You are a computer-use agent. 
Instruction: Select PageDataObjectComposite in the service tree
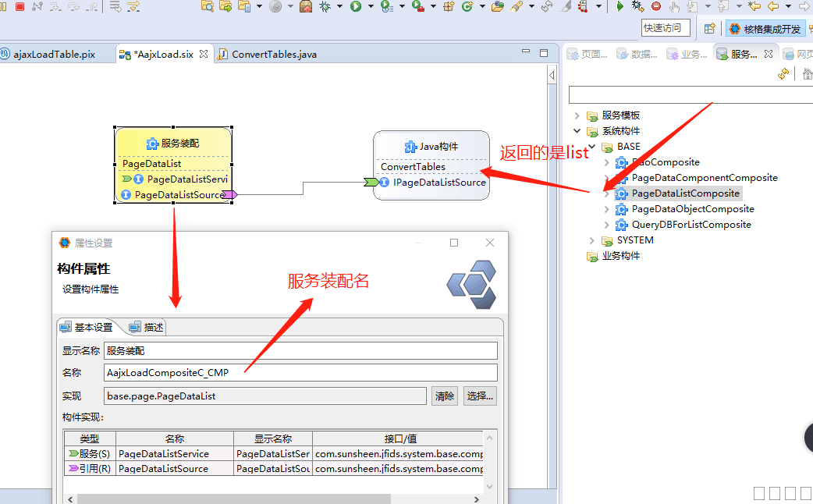tap(693, 209)
